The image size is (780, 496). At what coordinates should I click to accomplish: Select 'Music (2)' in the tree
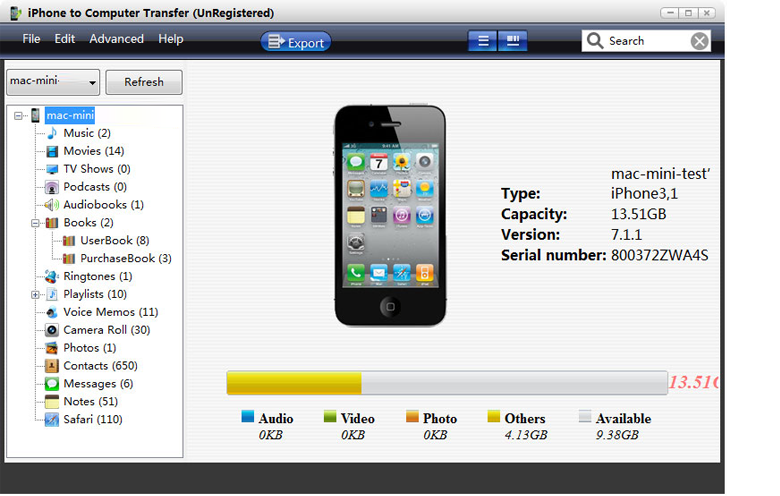click(x=87, y=133)
